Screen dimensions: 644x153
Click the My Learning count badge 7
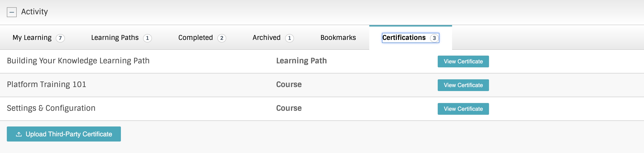60,38
